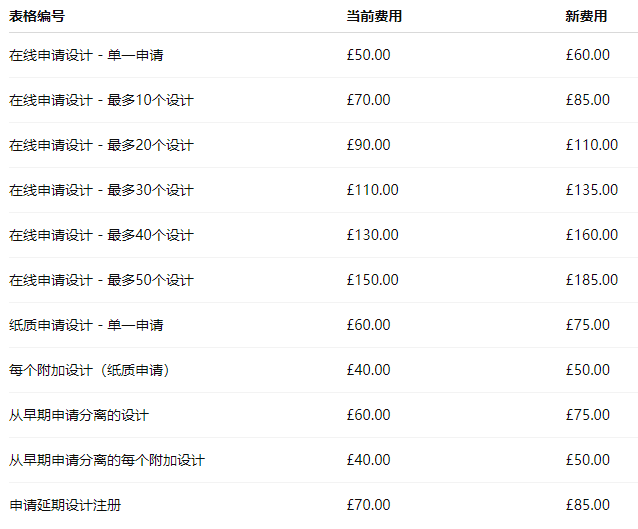Select the 在线申请设计 - 最多20个设计 row label
Viewport: 638px width, 529px height.
(x=101, y=145)
